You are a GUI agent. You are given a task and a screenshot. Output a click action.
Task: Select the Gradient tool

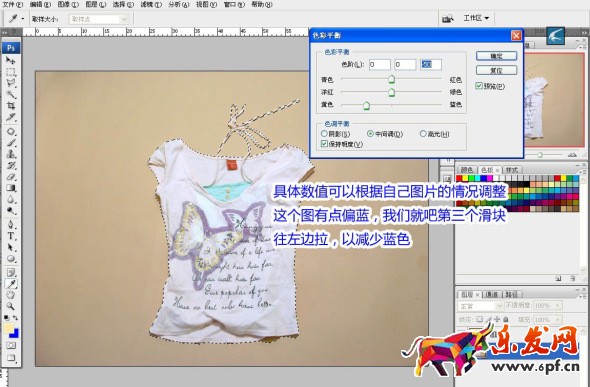[11, 188]
